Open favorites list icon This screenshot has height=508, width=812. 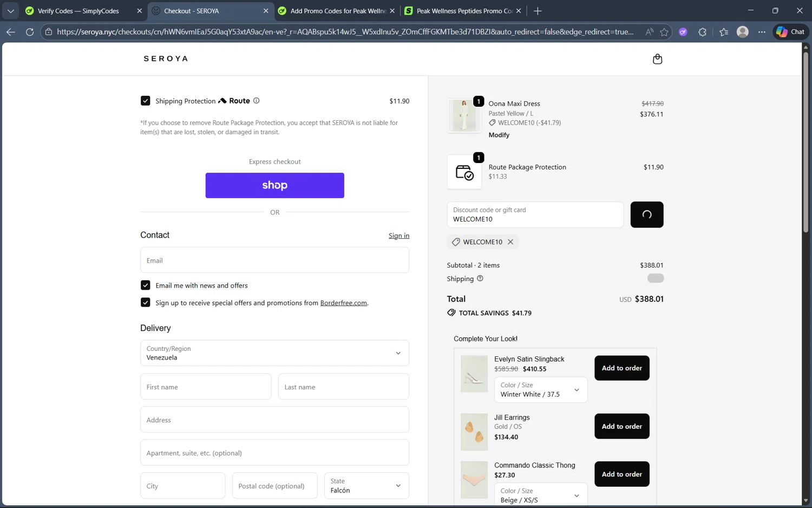pyautogui.click(x=724, y=32)
